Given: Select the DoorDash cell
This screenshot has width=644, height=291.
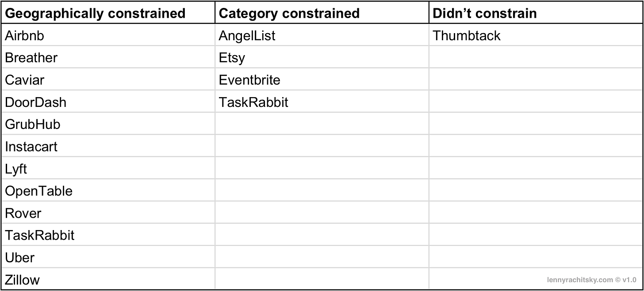Looking at the screenshot, I should click(108, 101).
